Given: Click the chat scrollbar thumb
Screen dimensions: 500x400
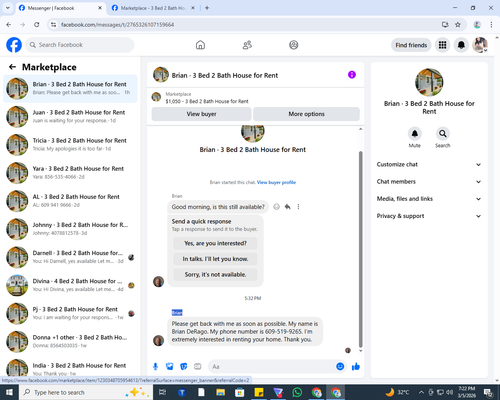Looking at the screenshot, I should [360, 249].
